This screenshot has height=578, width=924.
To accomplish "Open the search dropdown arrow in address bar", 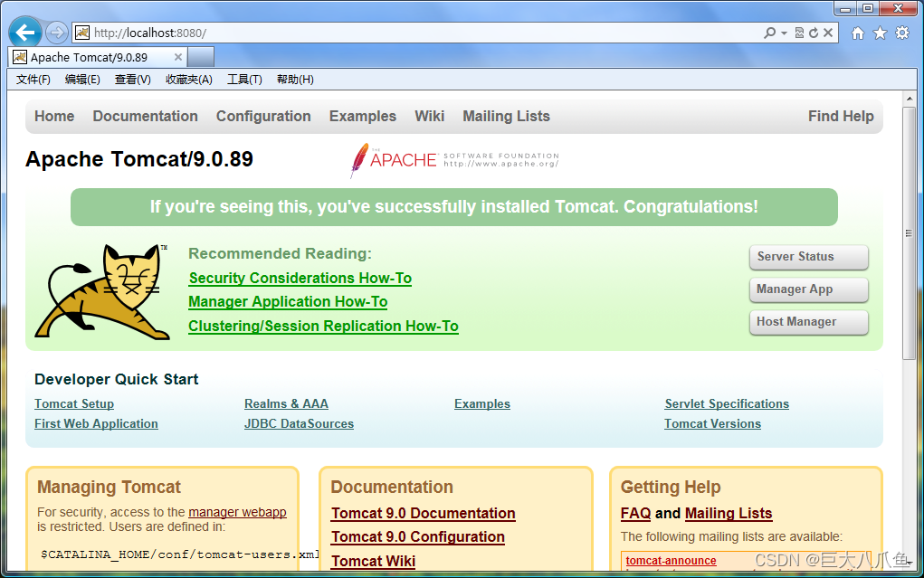I will [x=784, y=33].
